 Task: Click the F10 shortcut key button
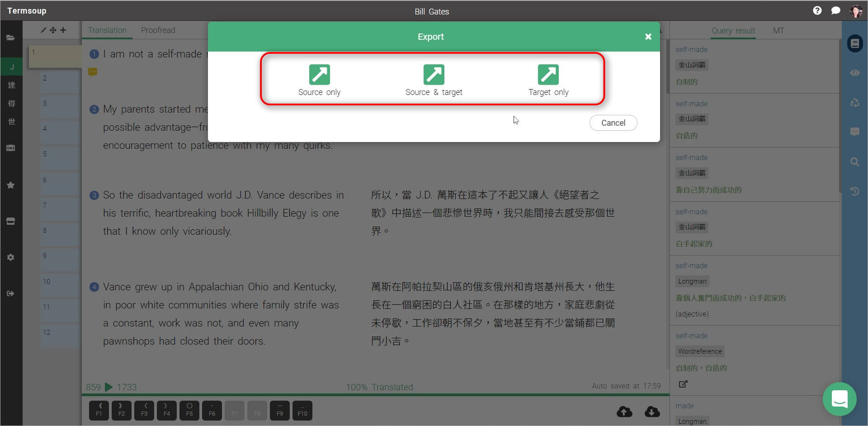302,411
